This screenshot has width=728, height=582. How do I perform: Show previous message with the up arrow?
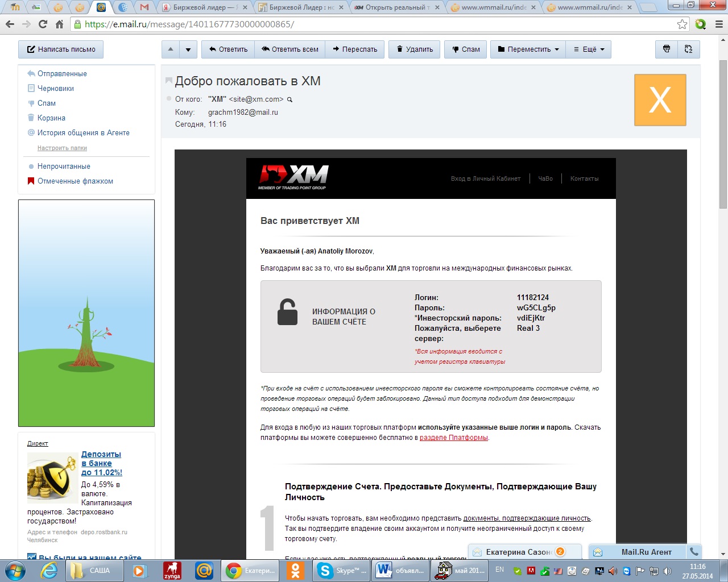pyautogui.click(x=171, y=49)
